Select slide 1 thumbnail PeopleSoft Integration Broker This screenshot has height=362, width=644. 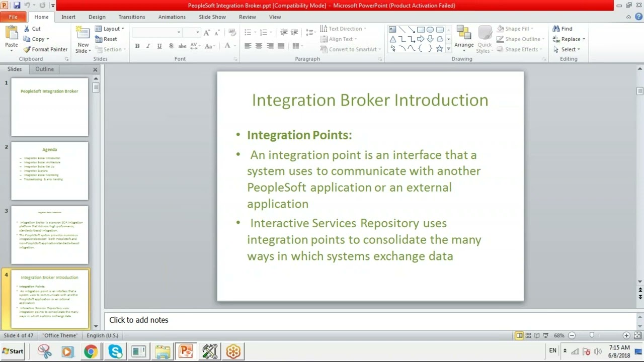point(50,107)
